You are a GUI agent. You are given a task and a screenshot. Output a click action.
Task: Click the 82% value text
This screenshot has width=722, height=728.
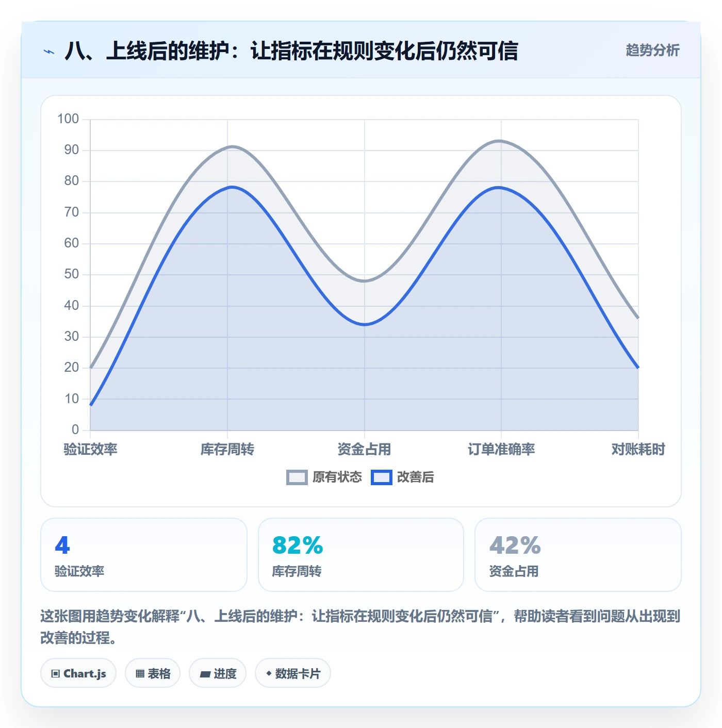[298, 545]
